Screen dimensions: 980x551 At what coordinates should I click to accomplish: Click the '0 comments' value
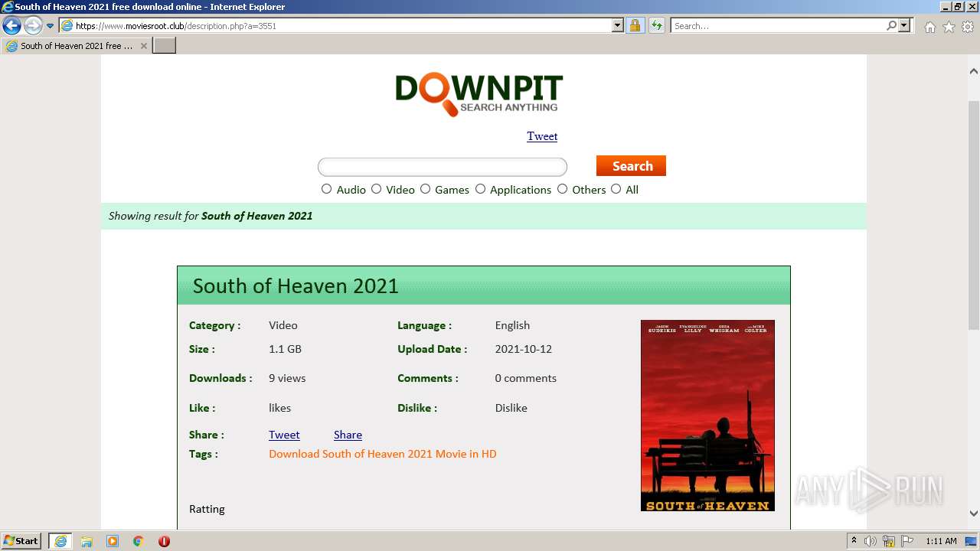526,378
